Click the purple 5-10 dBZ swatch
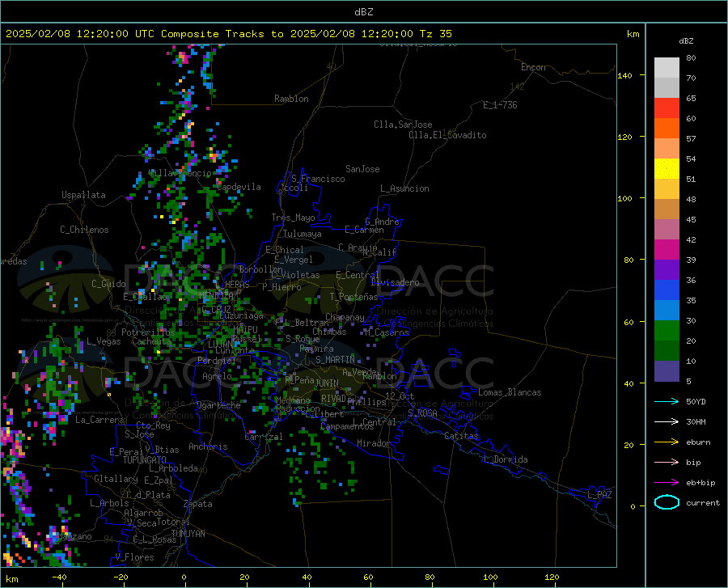This screenshot has height=588, width=728. 667,370
